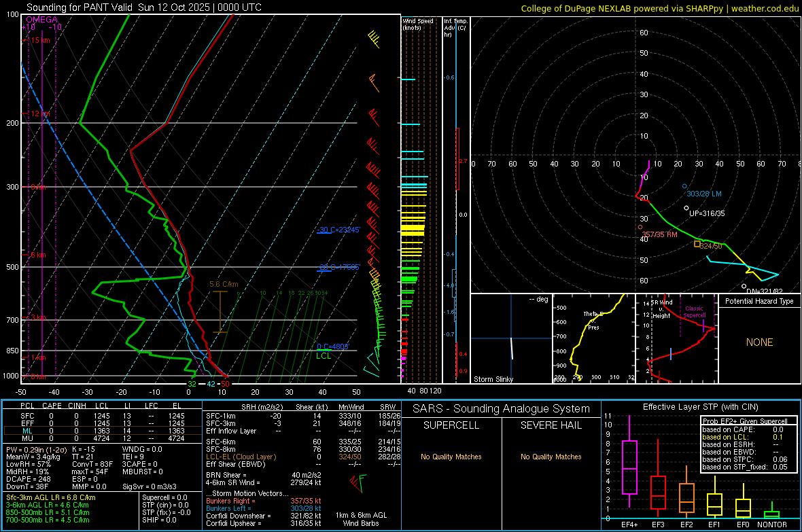Viewport: 802px width, 532px height.
Task: Click the LCL-EL (Cloud Layer) row
Action: click(303, 457)
